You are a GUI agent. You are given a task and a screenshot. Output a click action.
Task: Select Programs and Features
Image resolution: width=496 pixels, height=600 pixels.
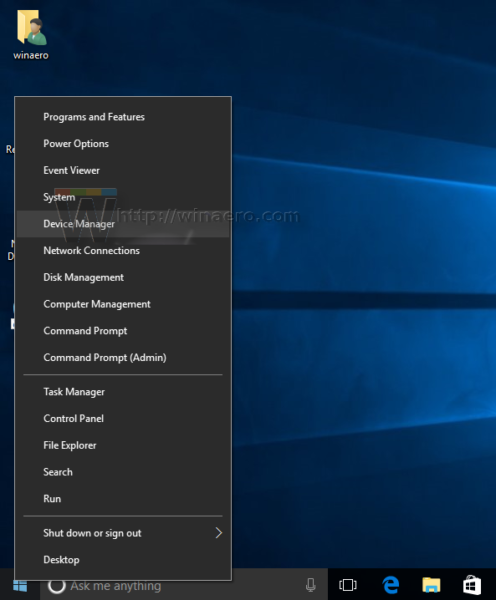pos(123,117)
